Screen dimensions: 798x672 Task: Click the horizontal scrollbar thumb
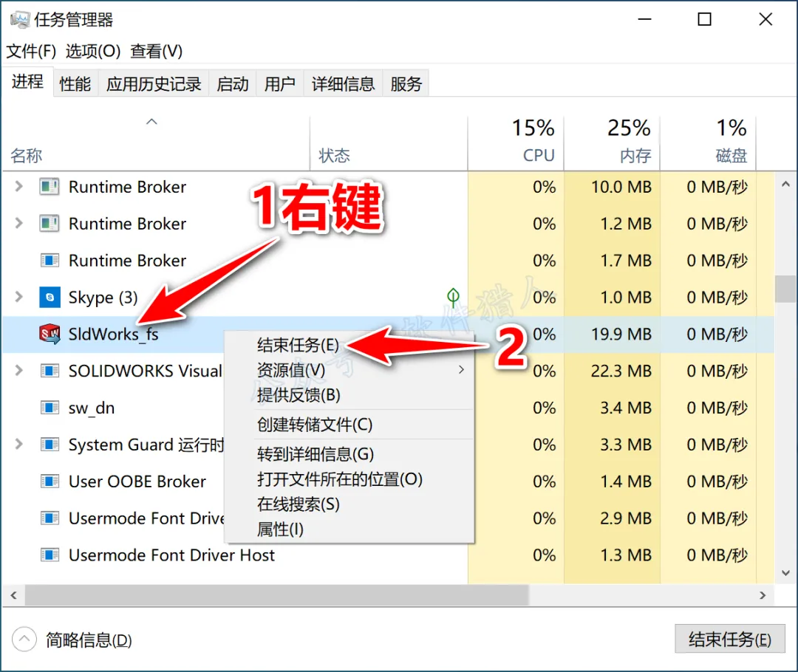point(277,595)
